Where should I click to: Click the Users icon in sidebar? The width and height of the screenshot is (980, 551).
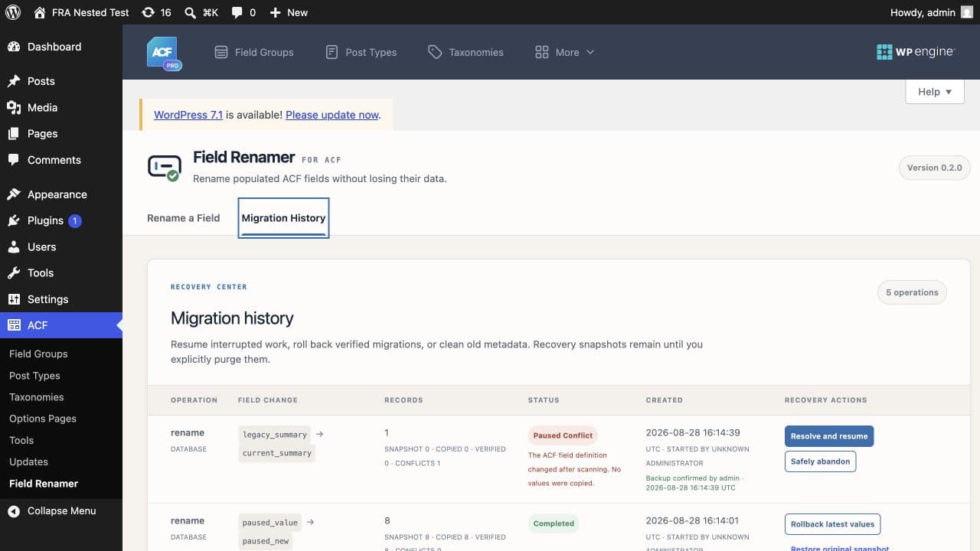tap(14, 246)
